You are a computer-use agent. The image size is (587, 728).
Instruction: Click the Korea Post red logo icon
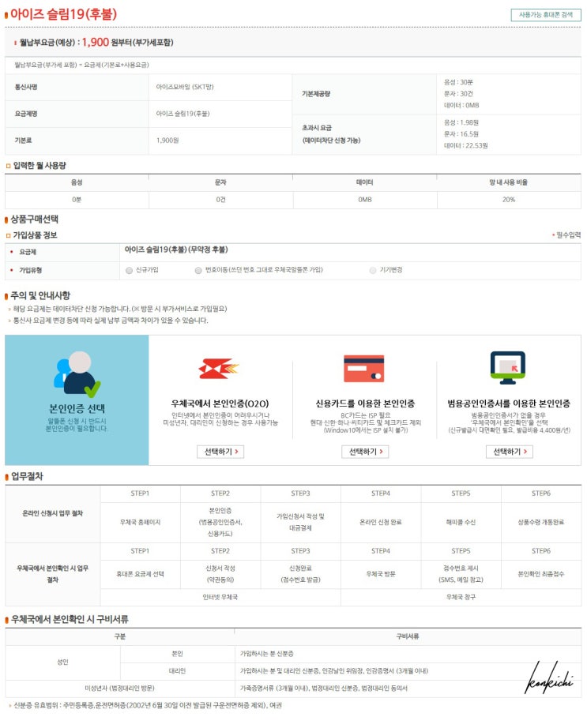219,369
